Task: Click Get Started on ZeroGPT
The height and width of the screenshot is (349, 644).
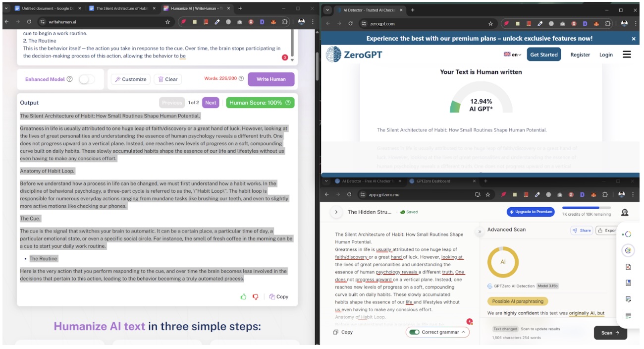Action: click(x=544, y=55)
